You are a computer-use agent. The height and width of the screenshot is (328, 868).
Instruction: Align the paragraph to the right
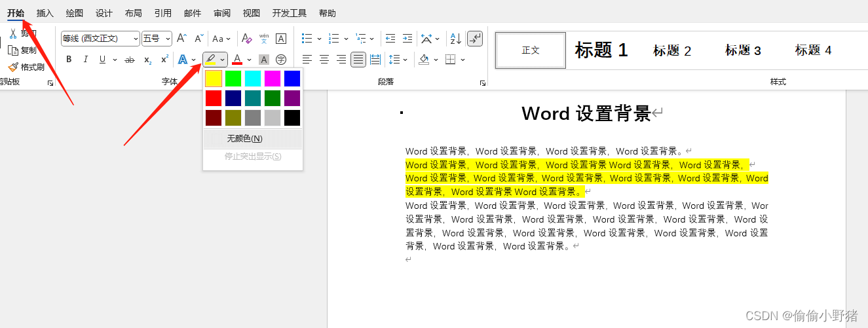341,60
